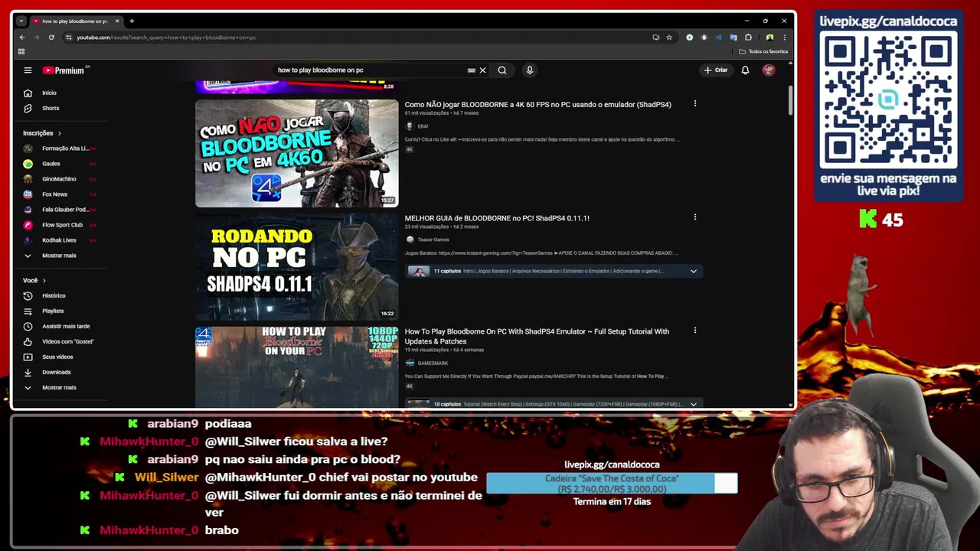This screenshot has width=980, height=551.
Task: Open the Fala Glauber Pod... subscription
Action: 65,210
